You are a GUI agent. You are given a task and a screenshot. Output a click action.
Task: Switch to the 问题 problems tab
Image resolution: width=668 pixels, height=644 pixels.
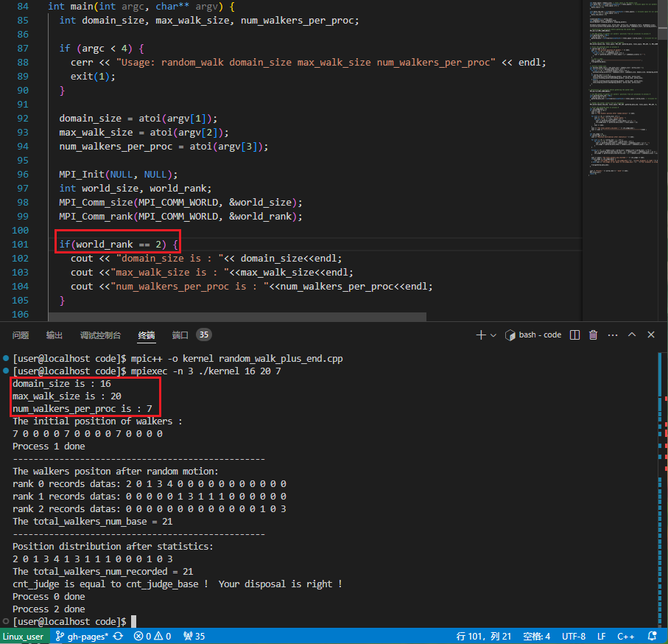(x=21, y=335)
